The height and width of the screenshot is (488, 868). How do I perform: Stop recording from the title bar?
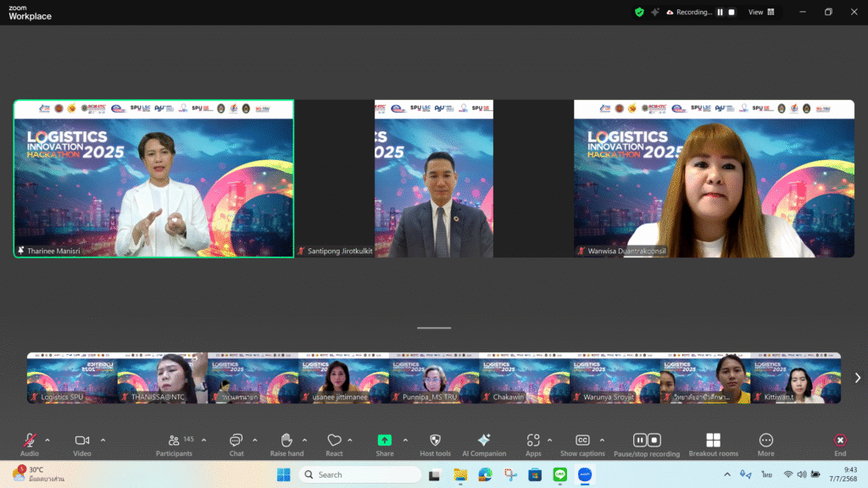tap(732, 12)
